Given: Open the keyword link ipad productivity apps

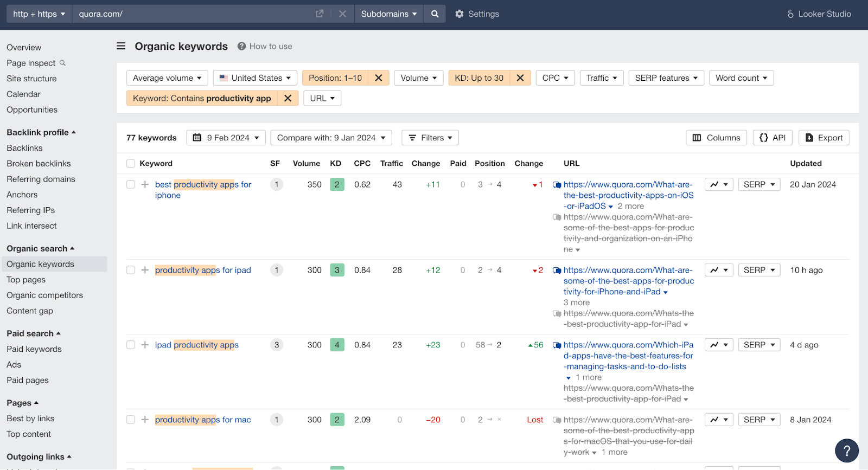Looking at the screenshot, I should point(197,345).
